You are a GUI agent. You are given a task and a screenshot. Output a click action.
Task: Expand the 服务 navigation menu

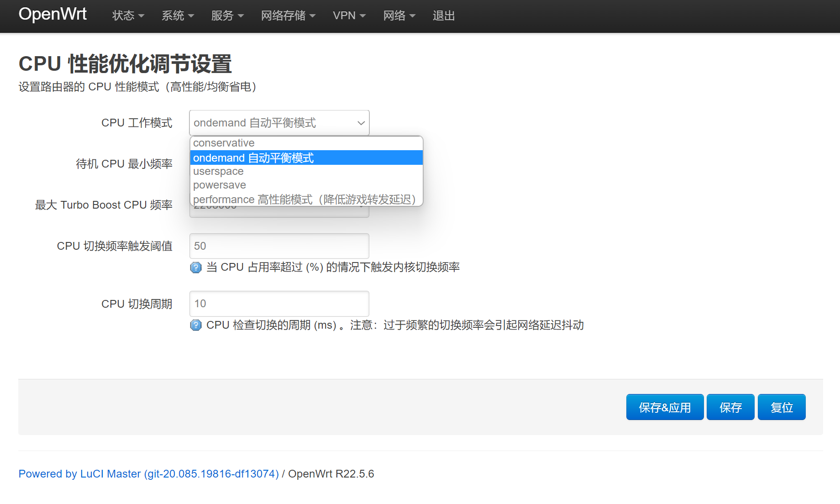[x=227, y=16]
